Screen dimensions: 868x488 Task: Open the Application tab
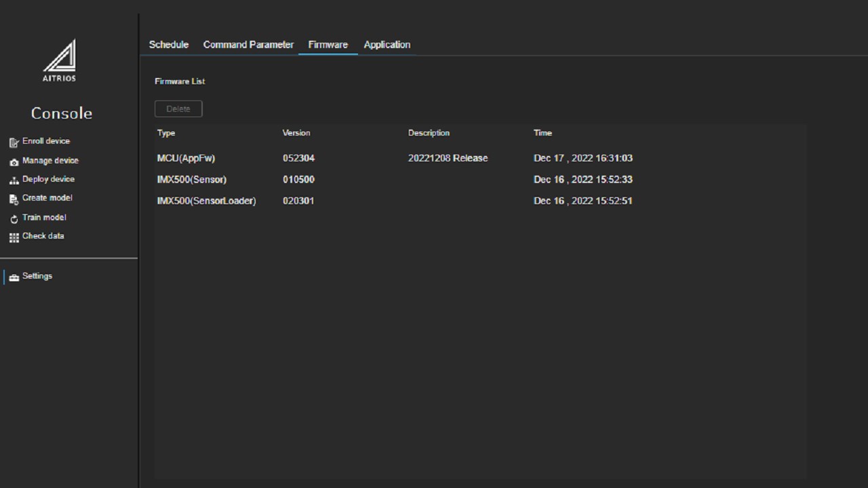coord(387,45)
